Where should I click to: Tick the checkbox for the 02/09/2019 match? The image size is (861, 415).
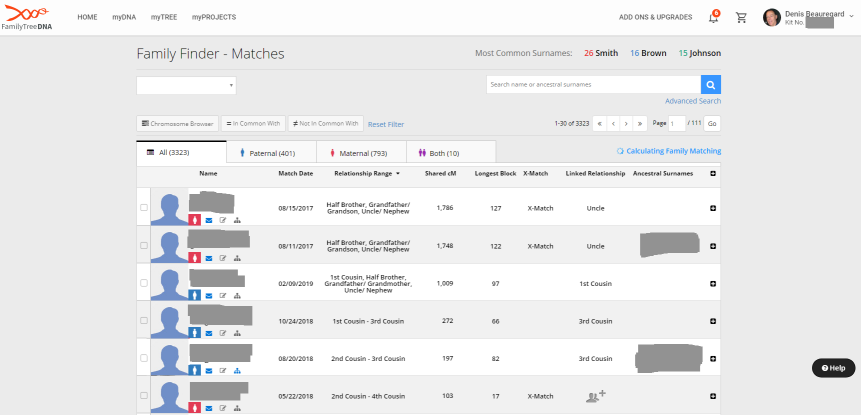tap(144, 283)
